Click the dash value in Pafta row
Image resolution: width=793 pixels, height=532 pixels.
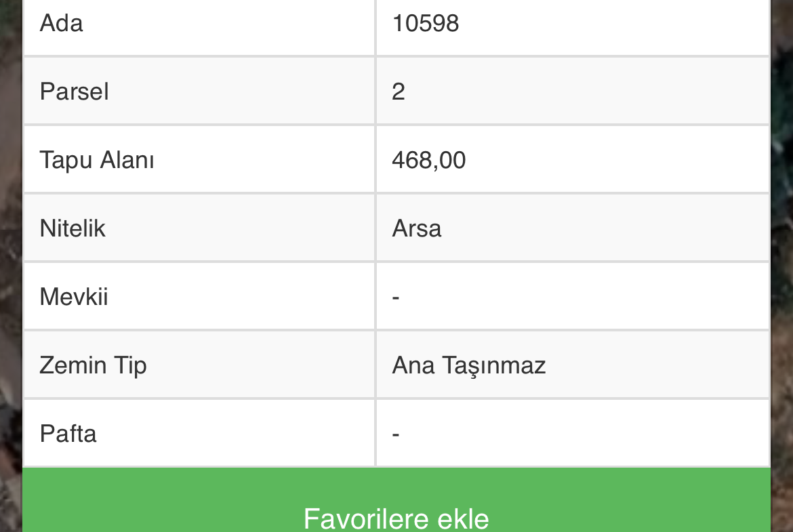tap(396, 434)
